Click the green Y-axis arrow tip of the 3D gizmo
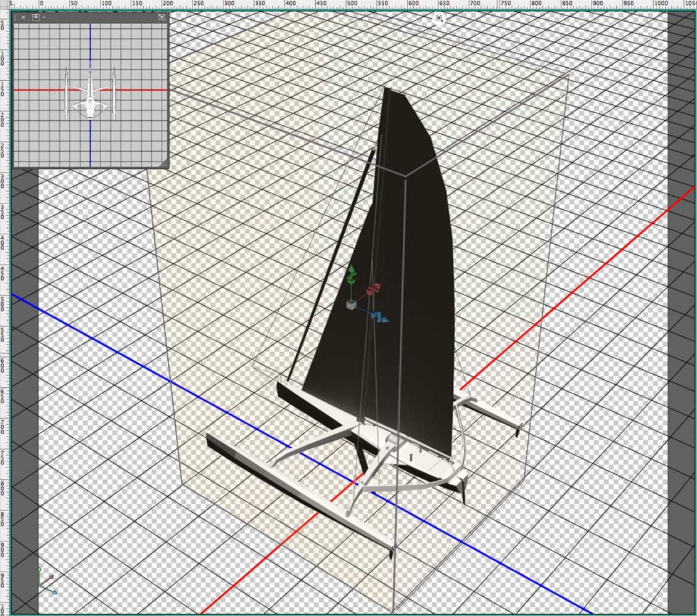Screen dimensions: 697x616 [x=351, y=269]
